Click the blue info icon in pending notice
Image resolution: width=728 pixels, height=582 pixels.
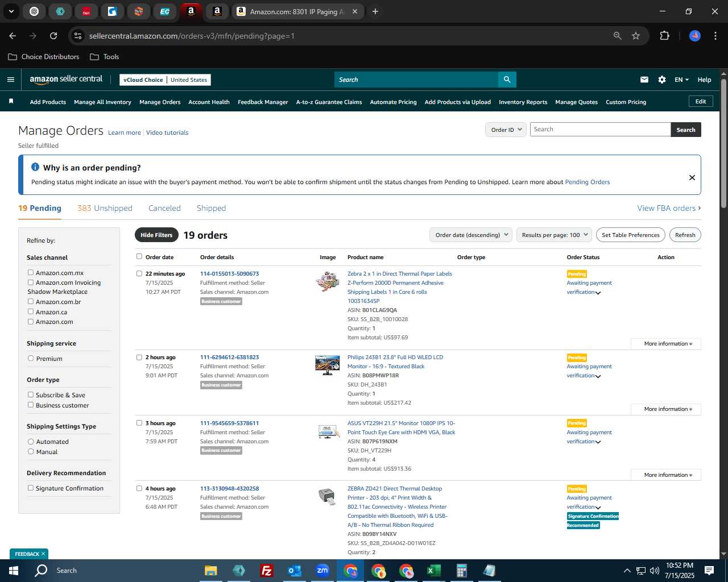[x=35, y=167]
